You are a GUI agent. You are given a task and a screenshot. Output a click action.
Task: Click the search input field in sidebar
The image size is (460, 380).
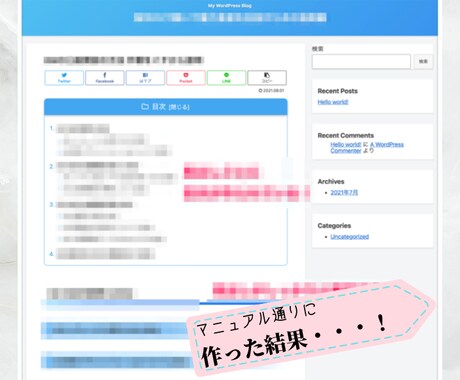point(361,62)
